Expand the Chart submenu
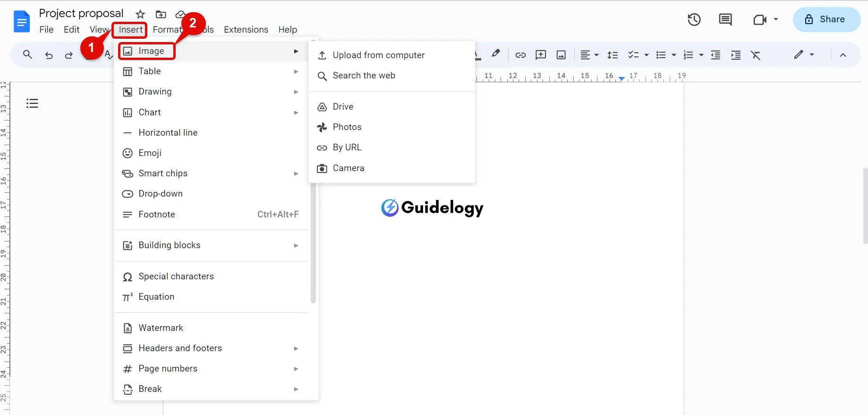868x415 pixels. [x=211, y=112]
